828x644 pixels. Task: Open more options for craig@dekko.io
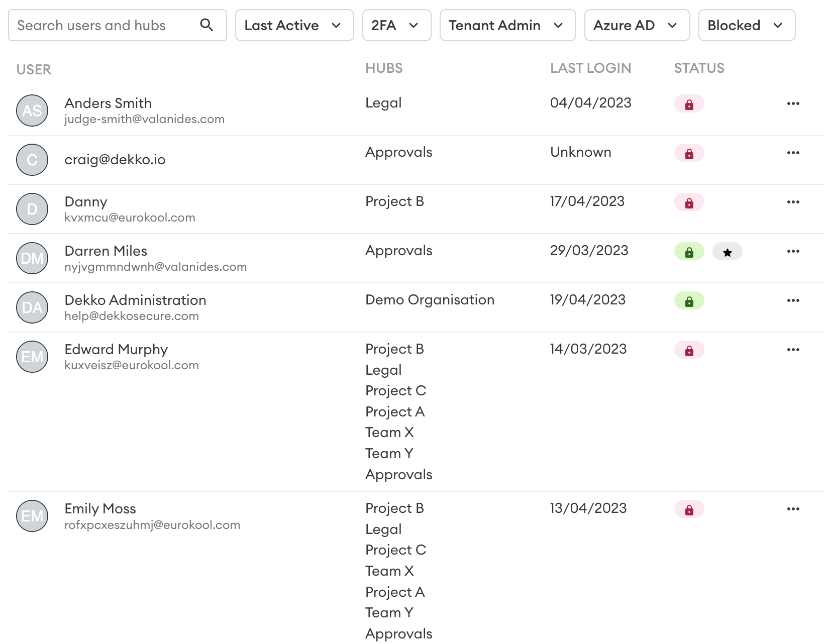(793, 153)
